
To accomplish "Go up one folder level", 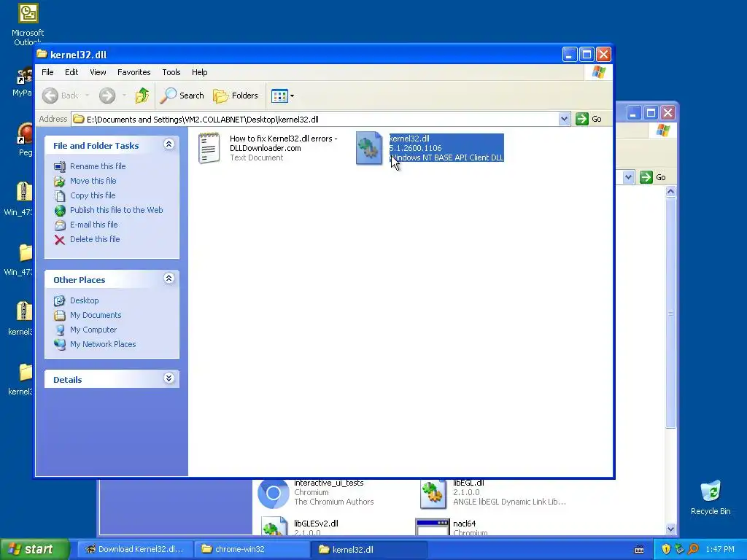I will 142,96.
